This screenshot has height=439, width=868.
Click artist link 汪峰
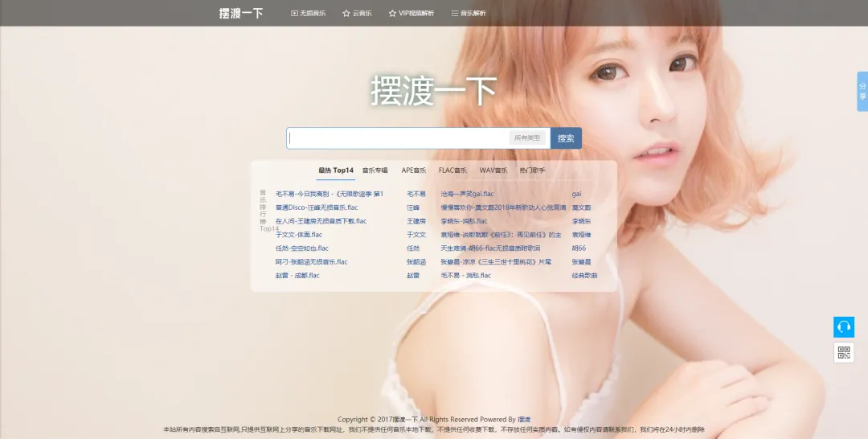click(x=413, y=207)
